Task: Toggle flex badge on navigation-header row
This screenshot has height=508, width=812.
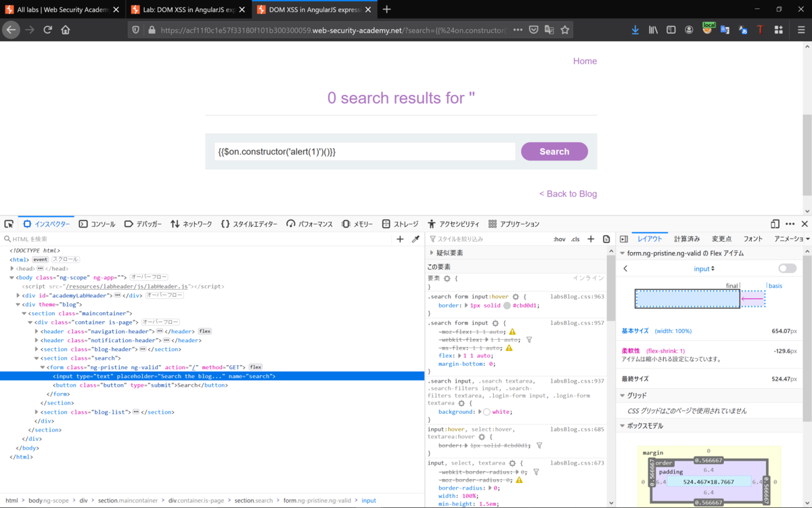Action: [205, 331]
